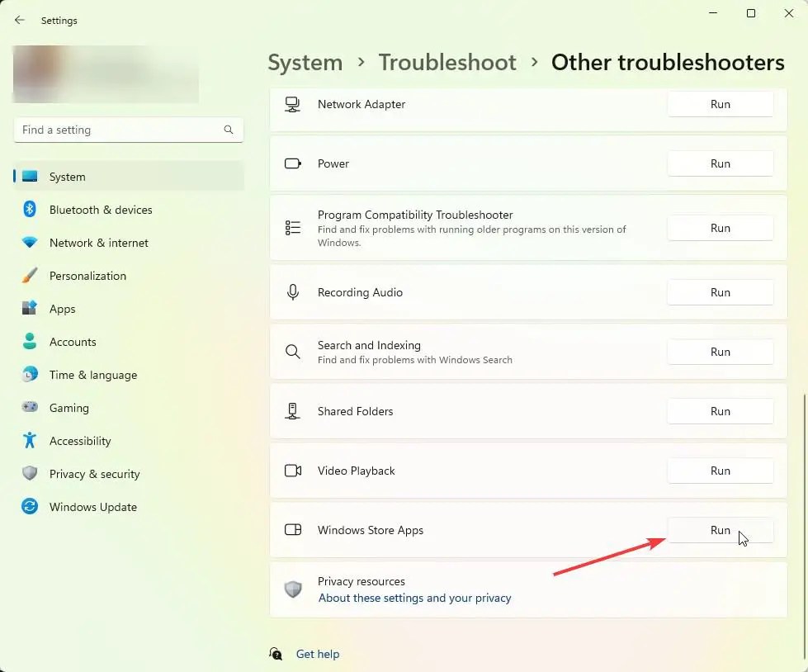The width and height of the screenshot is (808, 672).
Task: Run the Shared Folders troubleshooter
Action: coord(721,411)
